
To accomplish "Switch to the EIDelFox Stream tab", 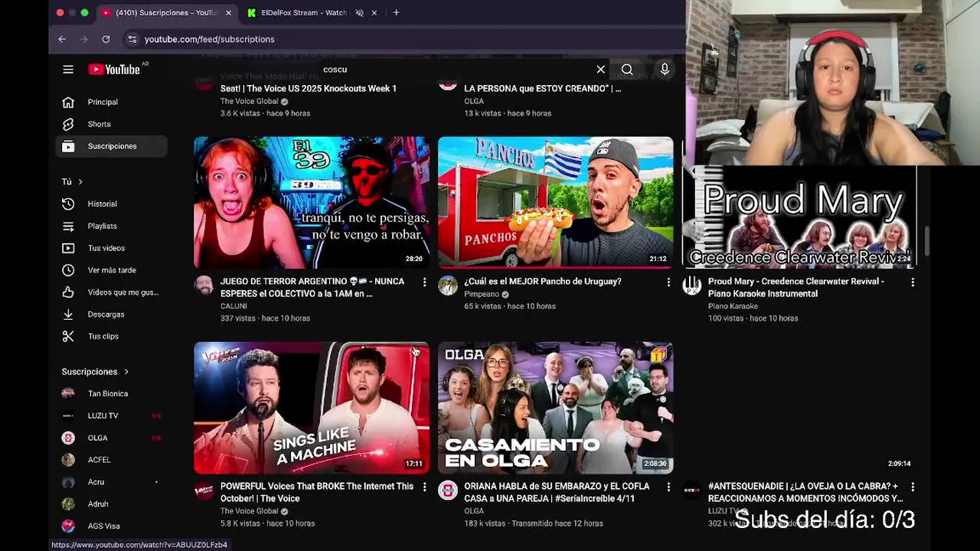I will tap(304, 13).
